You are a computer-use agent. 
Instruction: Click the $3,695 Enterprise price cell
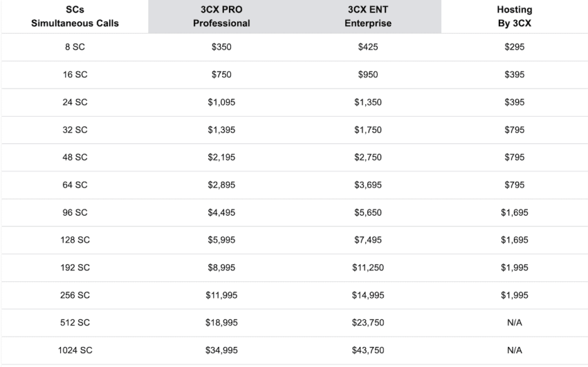(x=368, y=185)
